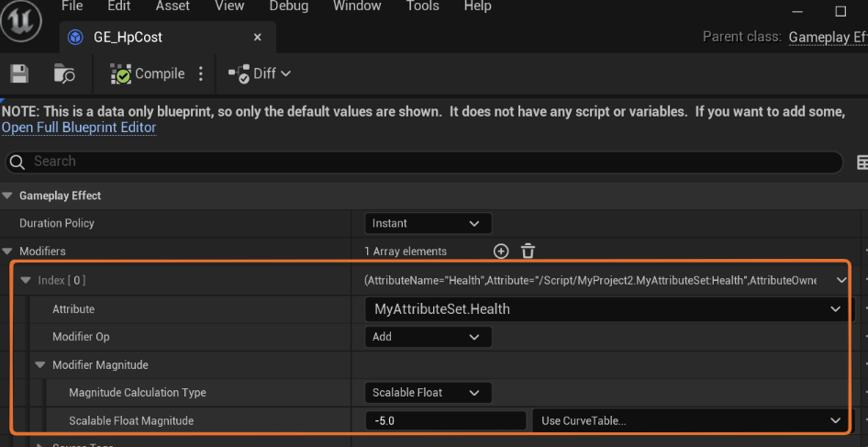Open the Use CurveTable dropdown

(x=688, y=420)
